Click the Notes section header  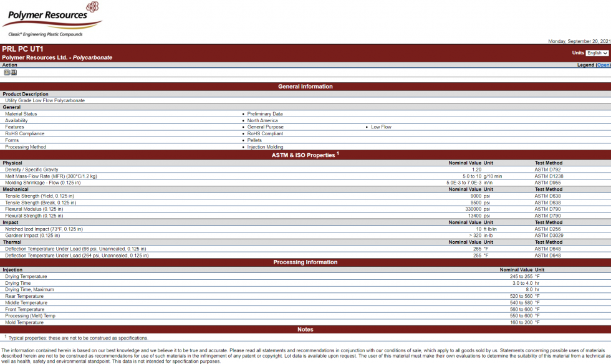[305, 329]
